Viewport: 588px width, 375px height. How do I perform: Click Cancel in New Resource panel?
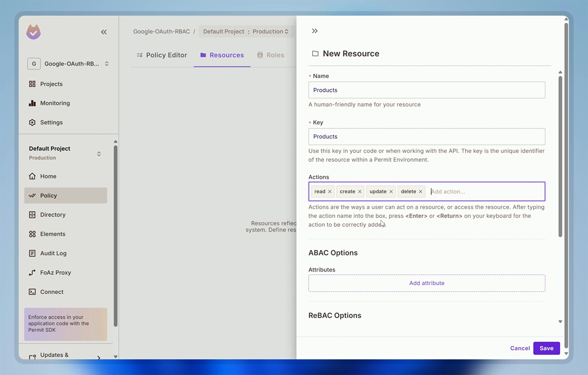[x=520, y=348]
